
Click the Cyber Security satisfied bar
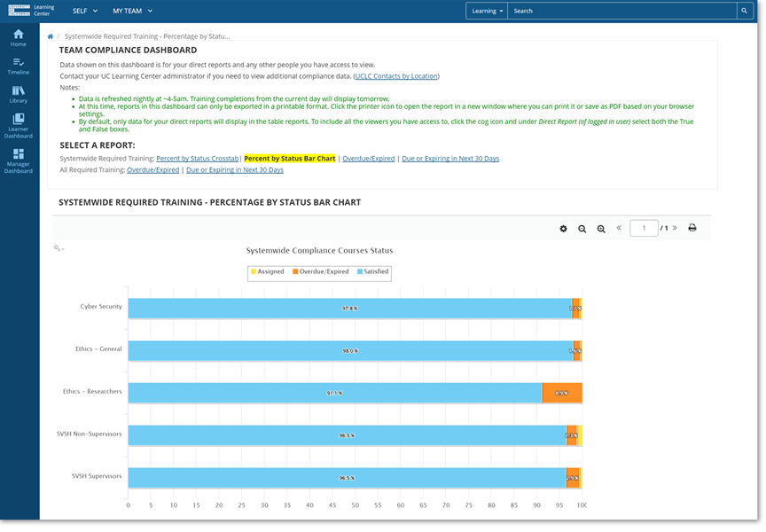point(350,309)
